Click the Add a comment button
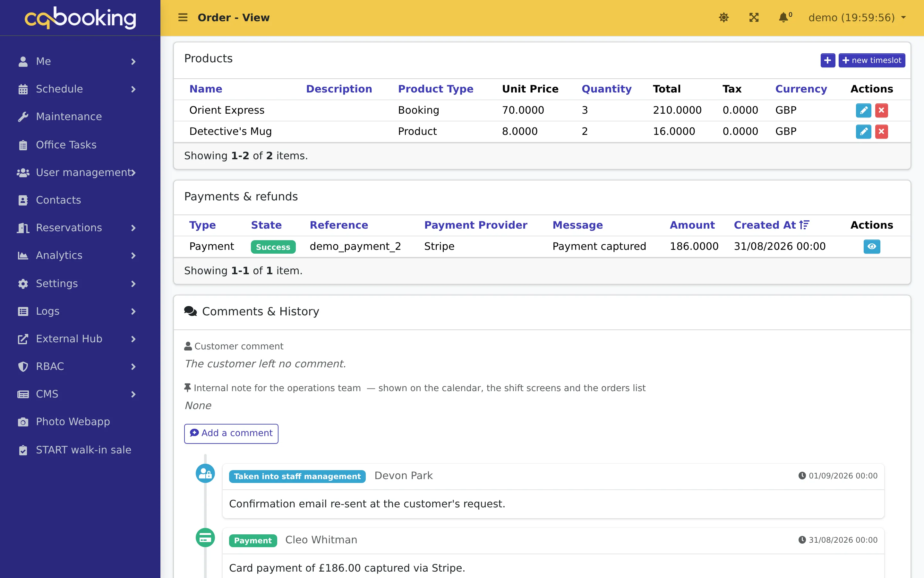 [231, 433]
